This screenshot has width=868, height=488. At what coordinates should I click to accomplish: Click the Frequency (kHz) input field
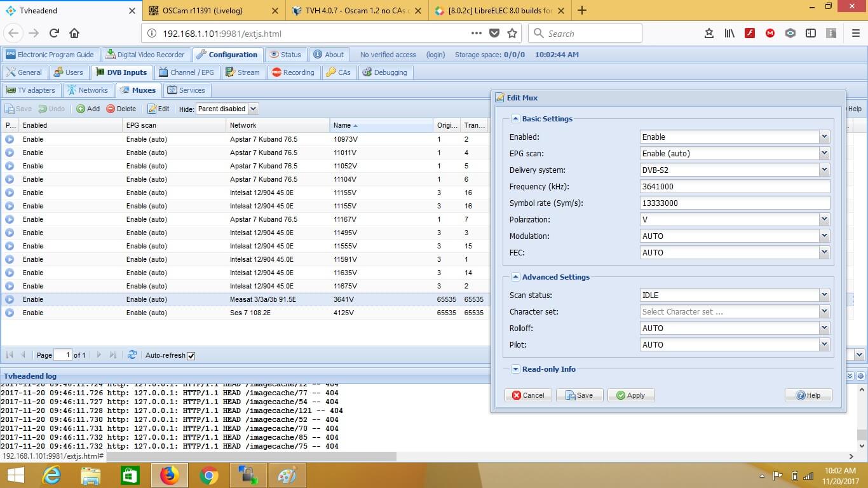(x=735, y=187)
